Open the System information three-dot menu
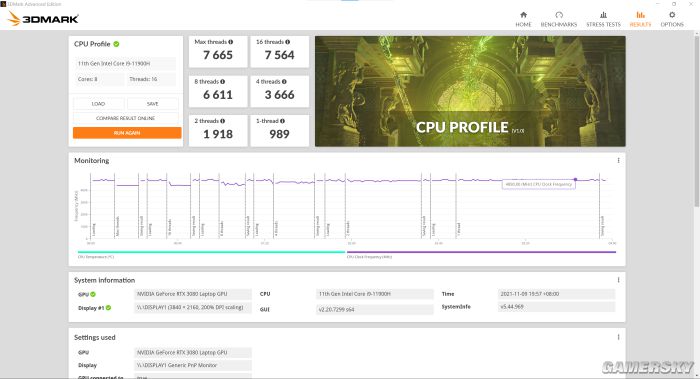 click(618, 280)
